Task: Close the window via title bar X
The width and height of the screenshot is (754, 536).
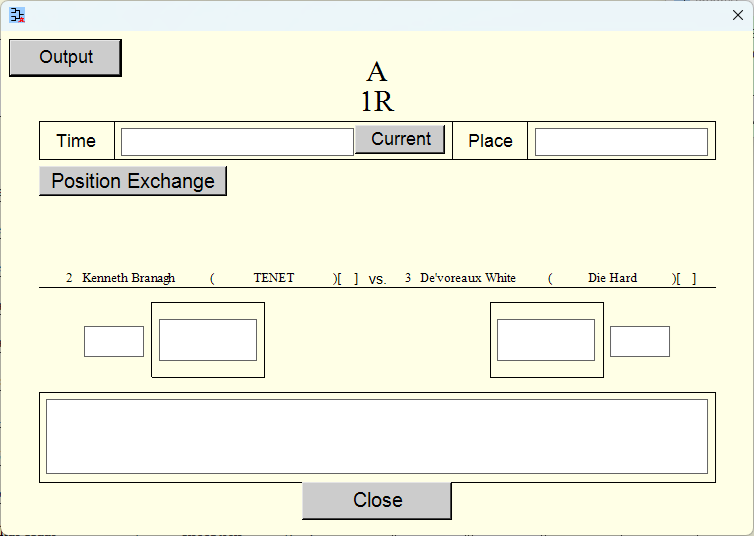Action: click(x=738, y=15)
